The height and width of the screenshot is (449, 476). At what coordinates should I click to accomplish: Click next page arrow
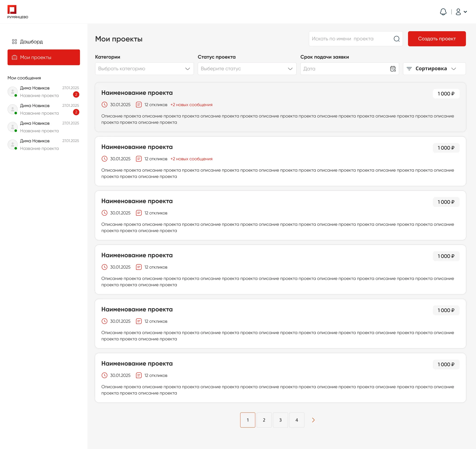[313, 420]
